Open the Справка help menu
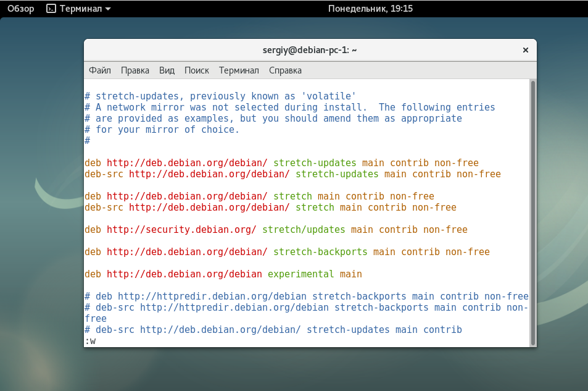 [285, 70]
